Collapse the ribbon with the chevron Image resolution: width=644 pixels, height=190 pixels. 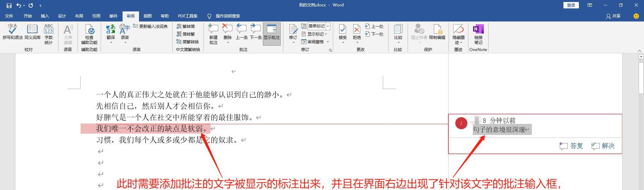(x=639, y=50)
